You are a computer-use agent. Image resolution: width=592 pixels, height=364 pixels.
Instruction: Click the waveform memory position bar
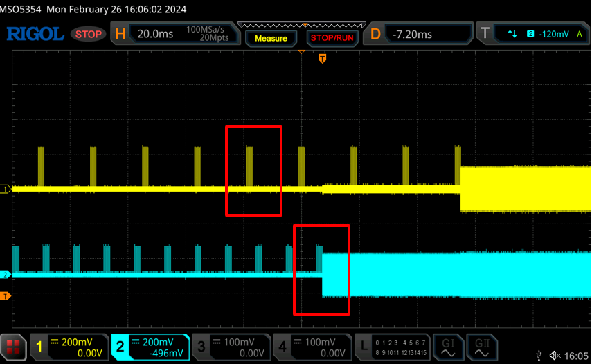[302, 26]
